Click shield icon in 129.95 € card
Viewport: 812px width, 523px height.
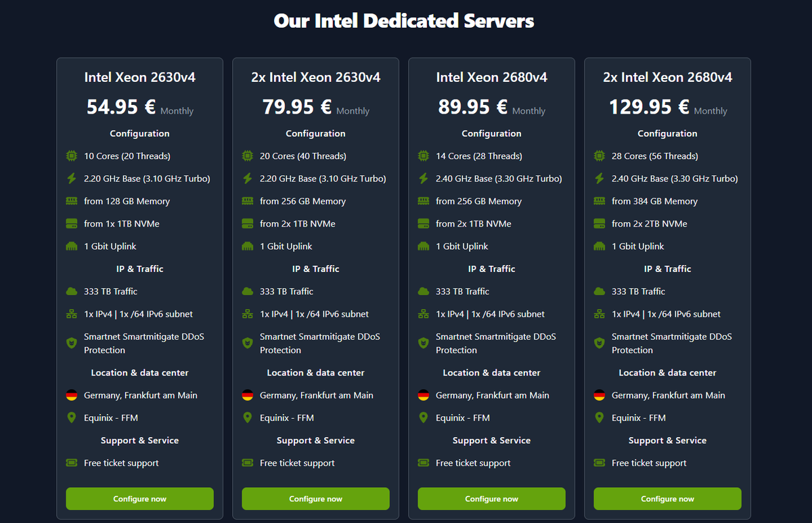click(599, 343)
